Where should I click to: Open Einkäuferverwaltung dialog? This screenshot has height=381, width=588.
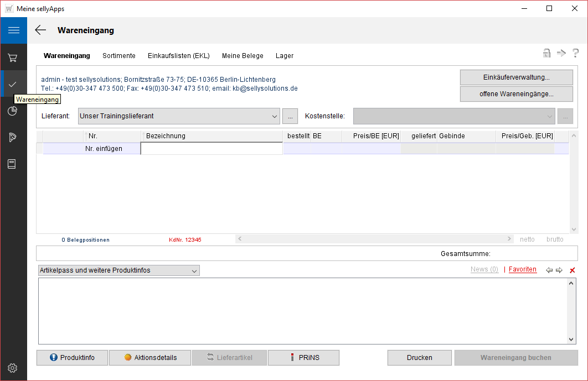coord(516,77)
